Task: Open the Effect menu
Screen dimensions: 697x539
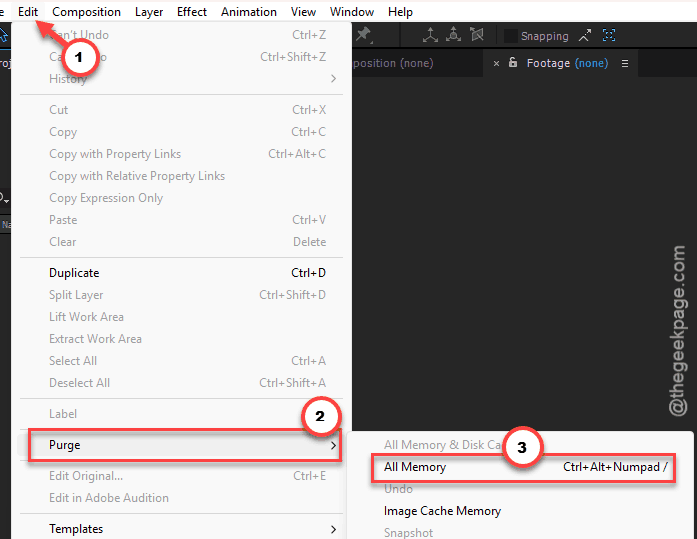Action: [x=192, y=12]
